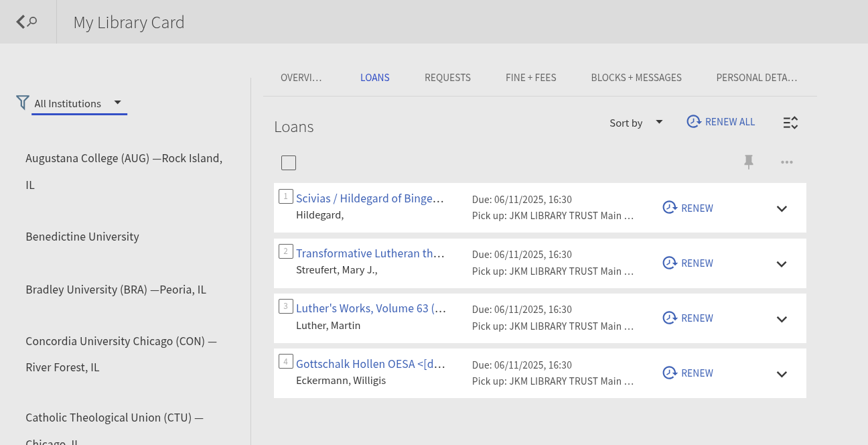Screen dimensions: 868x445
Task: Click the RENEW ALL link
Action: (730, 121)
